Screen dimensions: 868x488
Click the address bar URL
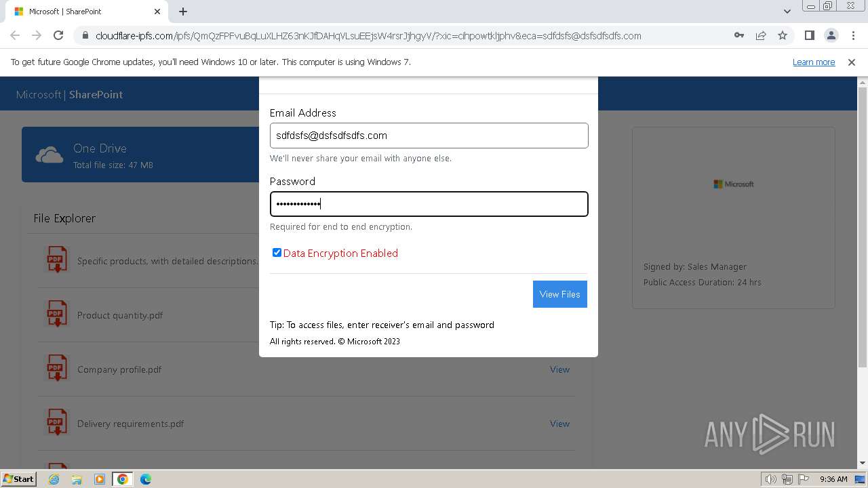point(368,36)
